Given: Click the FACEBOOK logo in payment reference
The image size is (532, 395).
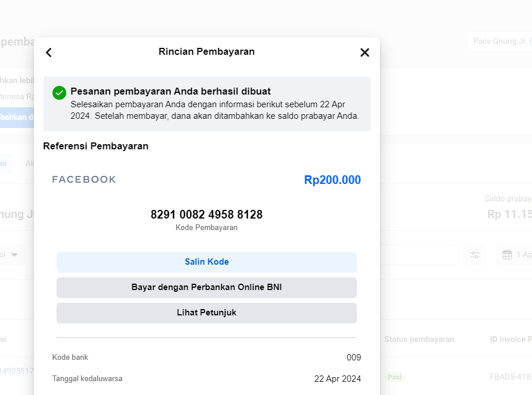Looking at the screenshot, I should point(84,180).
